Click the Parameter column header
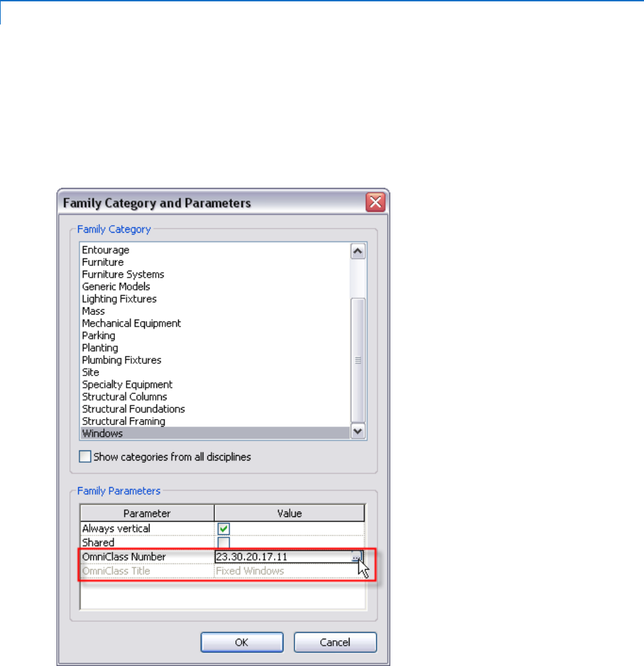 (147, 513)
